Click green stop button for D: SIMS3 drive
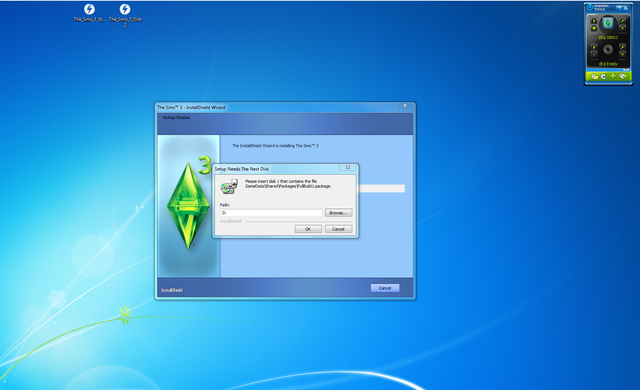The width and height of the screenshot is (640, 390). pos(594,28)
